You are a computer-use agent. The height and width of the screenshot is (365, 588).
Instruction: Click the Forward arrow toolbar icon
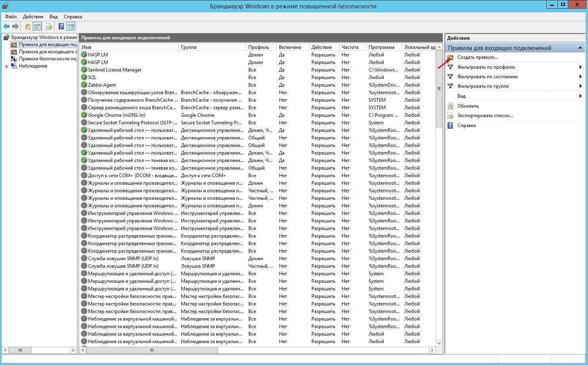pyautogui.click(x=15, y=27)
